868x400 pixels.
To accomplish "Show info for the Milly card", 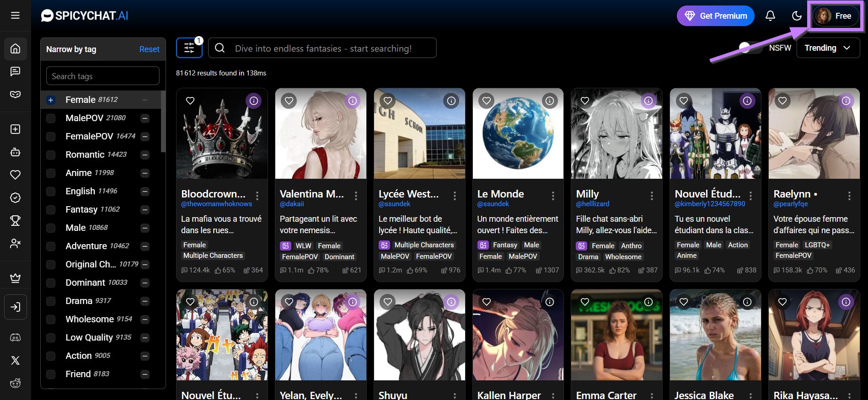I will (648, 101).
